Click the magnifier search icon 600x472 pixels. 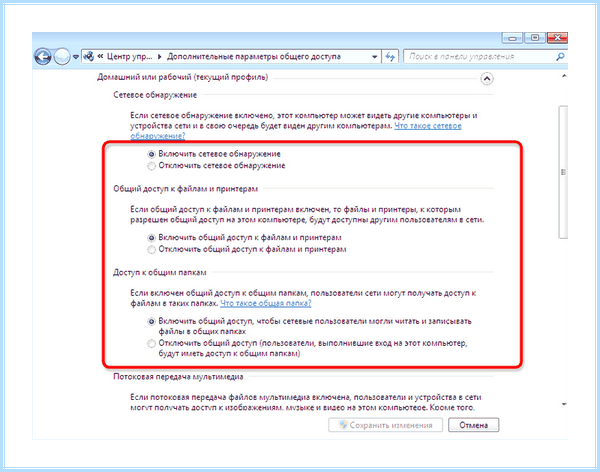click(560, 57)
